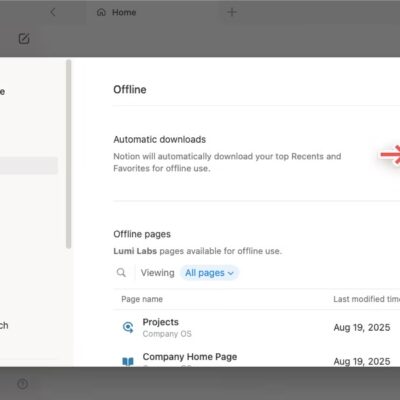Add a new tab with plus icon
The height and width of the screenshot is (400, 400).
(232, 12)
